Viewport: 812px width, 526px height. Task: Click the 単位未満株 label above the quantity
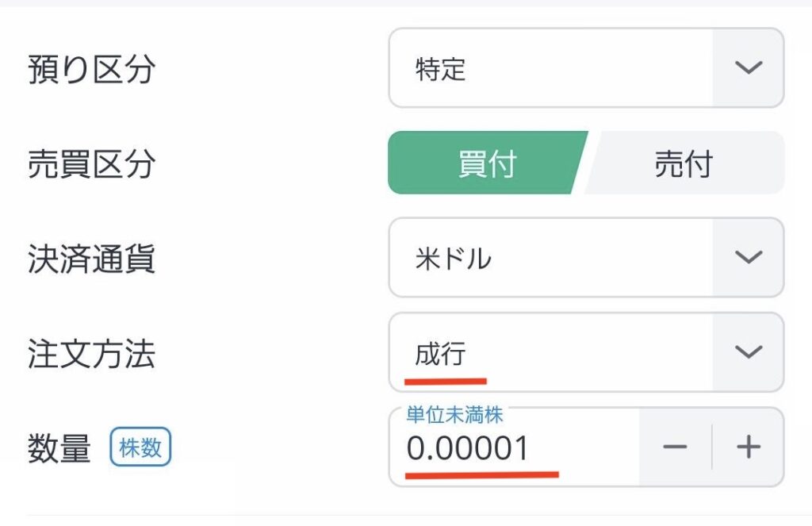tap(454, 414)
